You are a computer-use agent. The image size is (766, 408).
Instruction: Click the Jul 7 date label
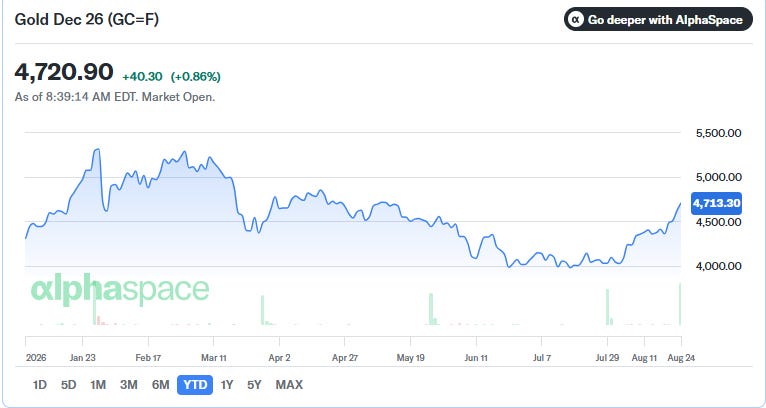click(x=542, y=358)
